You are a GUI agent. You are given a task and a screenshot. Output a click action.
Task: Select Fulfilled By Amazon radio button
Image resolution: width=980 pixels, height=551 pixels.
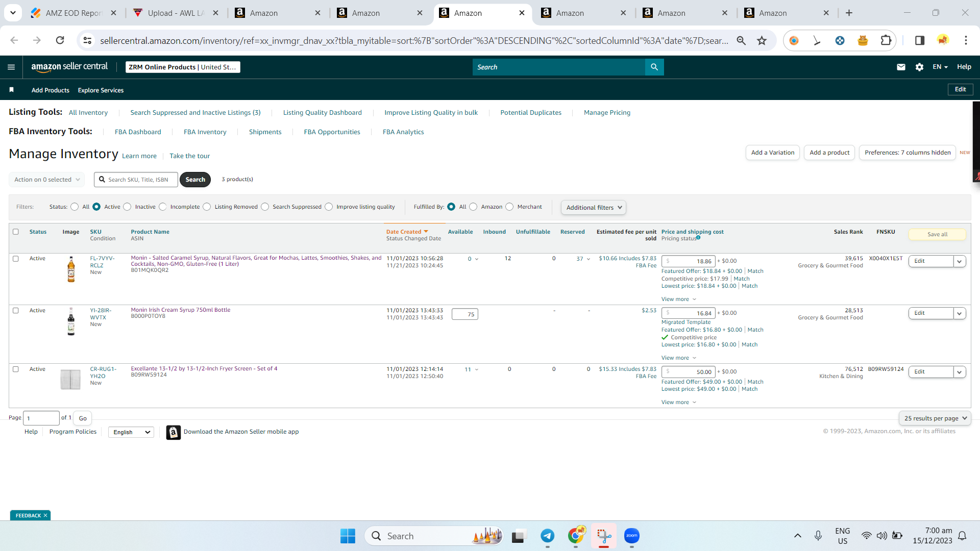tap(473, 207)
